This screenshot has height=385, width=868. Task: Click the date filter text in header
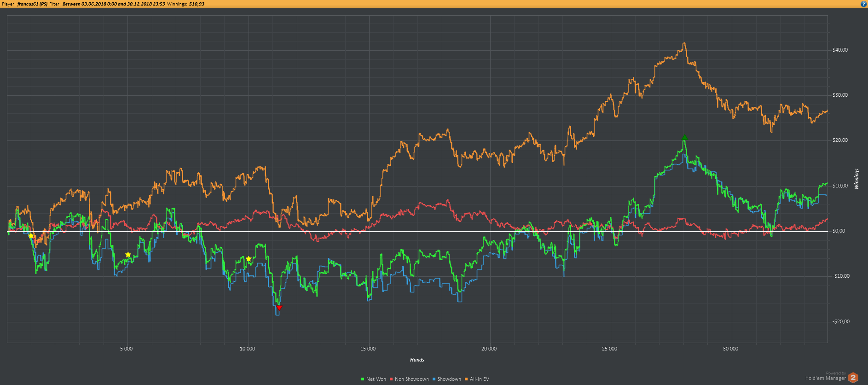[114, 4]
